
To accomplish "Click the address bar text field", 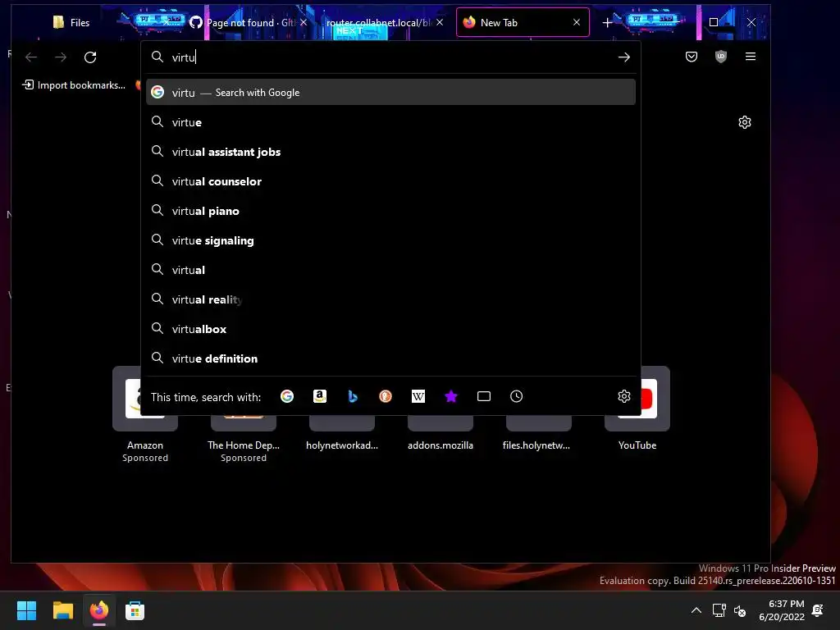I will pyautogui.click(x=391, y=57).
